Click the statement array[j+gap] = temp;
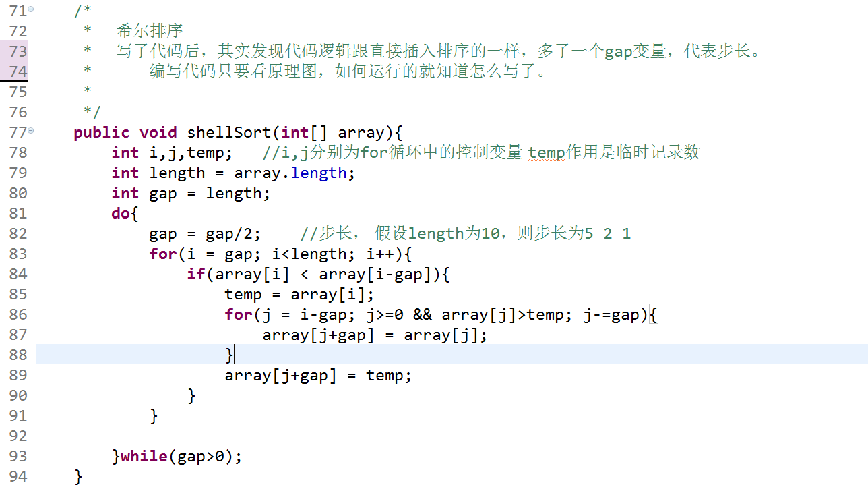The width and height of the screenshot is (868, 491). click(x=318, y=375)
